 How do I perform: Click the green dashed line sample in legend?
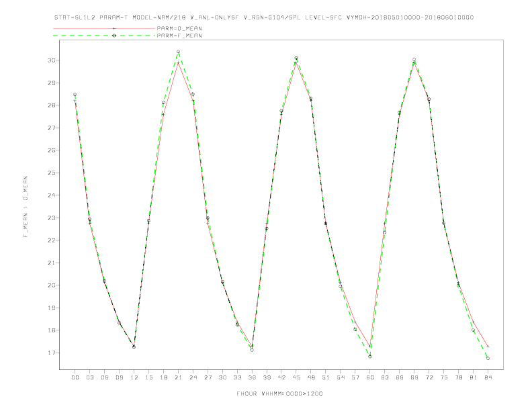pos(104,36)
